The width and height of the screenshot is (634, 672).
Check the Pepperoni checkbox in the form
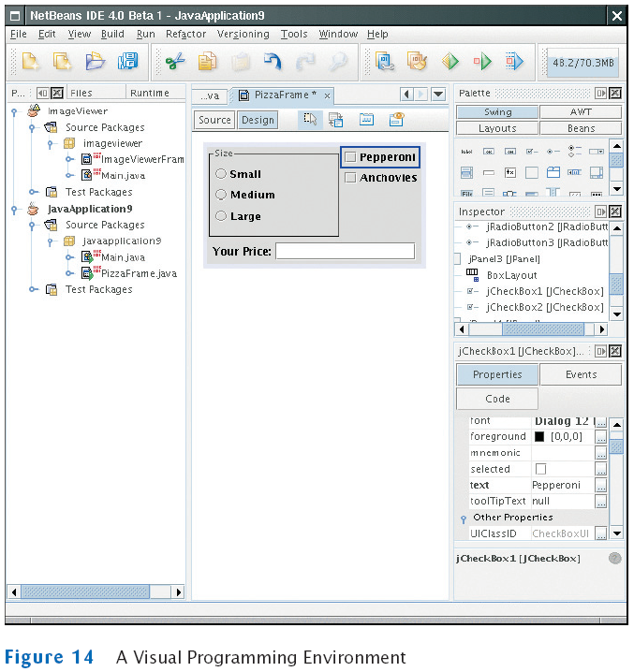[x=350, y=157]
